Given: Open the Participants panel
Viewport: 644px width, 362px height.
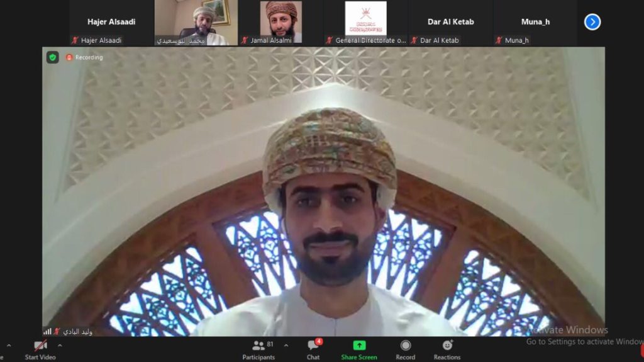Looking at the screenshot, I should point(258,349).
